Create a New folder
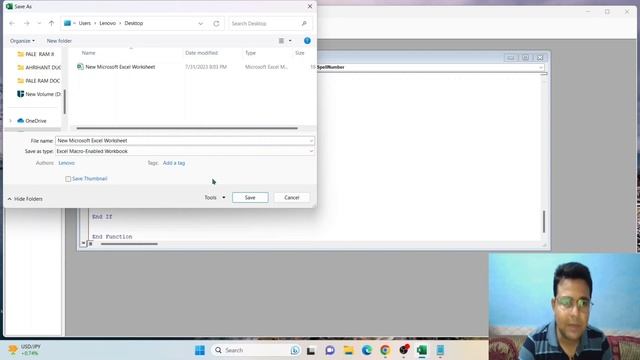Viewport: 640px width, 360px height. pos(59,41)
